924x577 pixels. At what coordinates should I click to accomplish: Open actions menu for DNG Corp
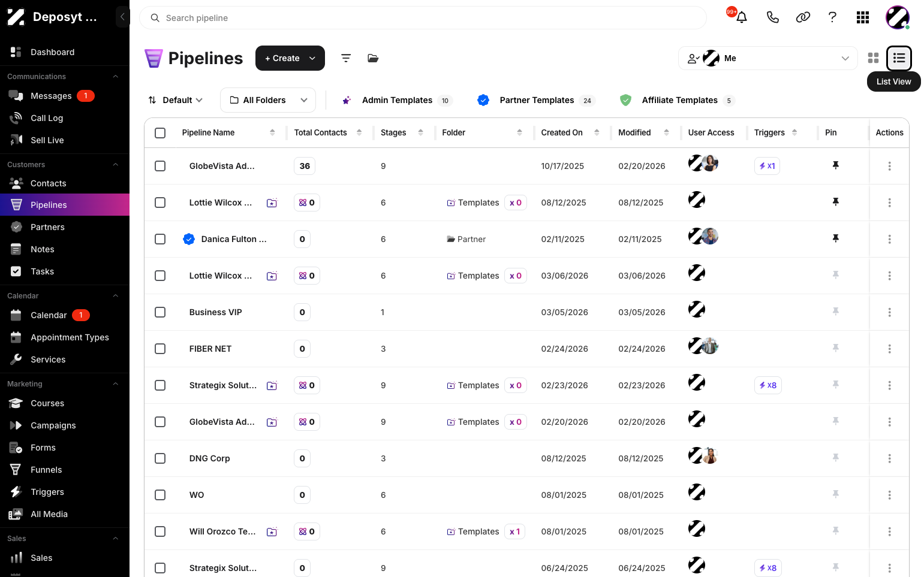[889, 458]
